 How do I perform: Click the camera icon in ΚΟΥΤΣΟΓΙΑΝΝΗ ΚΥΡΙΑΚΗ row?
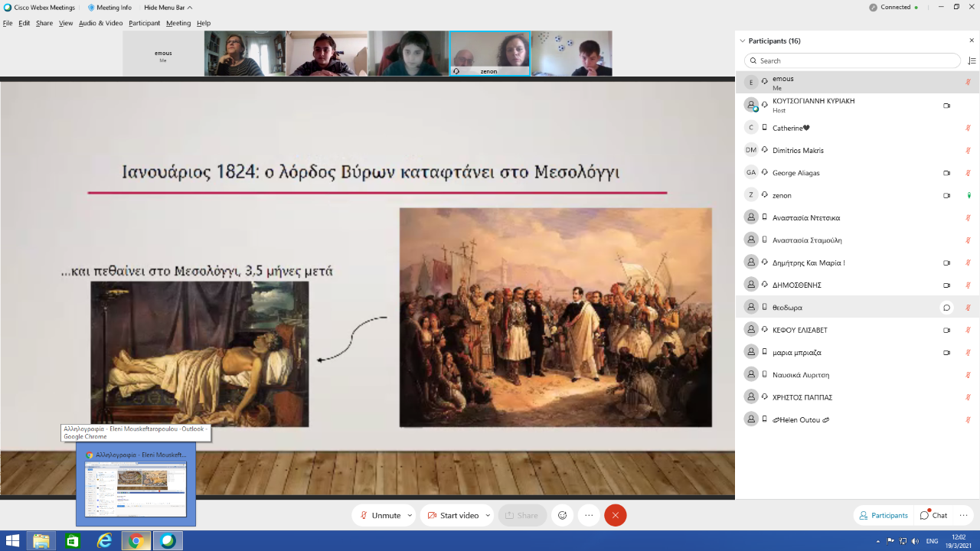point(946,106)
